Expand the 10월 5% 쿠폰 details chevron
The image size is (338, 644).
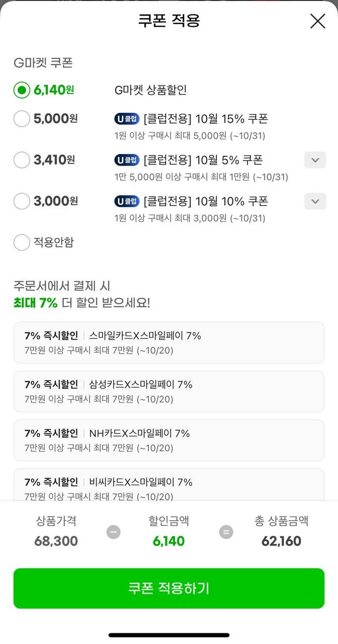[315, 160]
